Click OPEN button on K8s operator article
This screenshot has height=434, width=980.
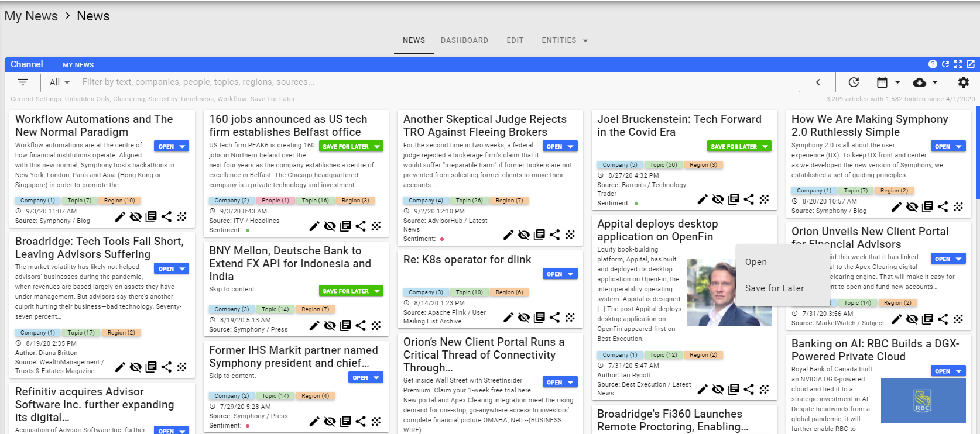tap(554, 274)
